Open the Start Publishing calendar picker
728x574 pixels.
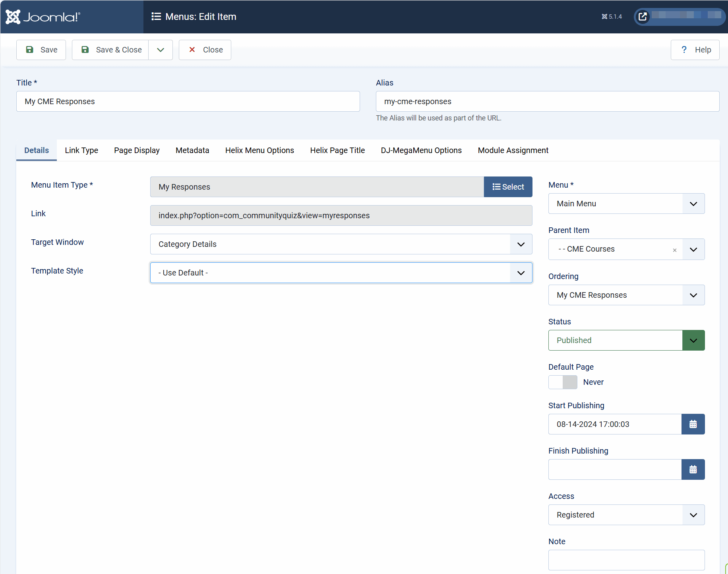click(x=693, y=424)
